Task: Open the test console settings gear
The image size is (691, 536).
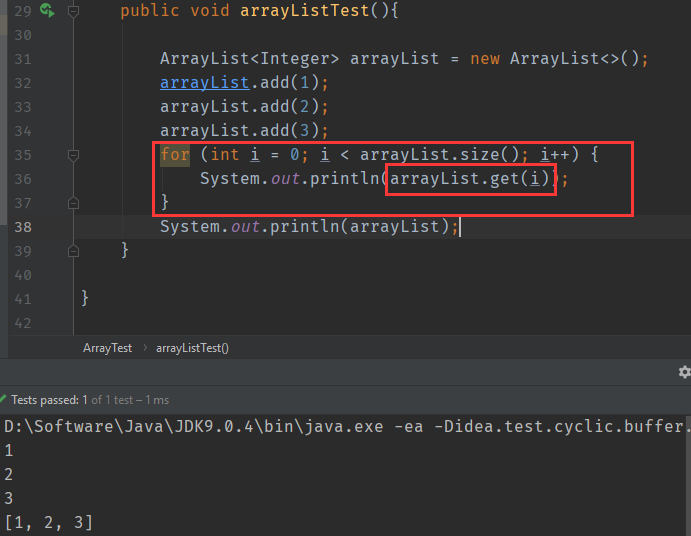Action: [x=684, y=372]
